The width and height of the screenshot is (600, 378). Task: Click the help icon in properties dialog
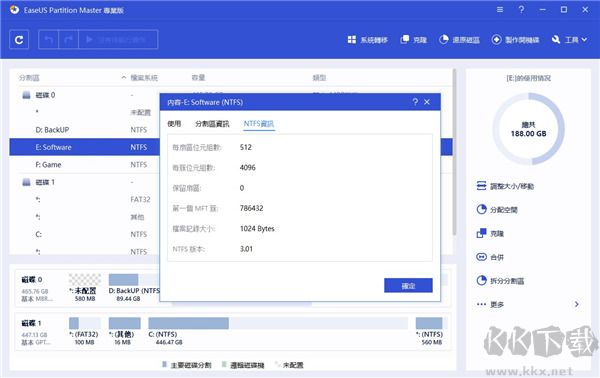(x=415, y=102)
